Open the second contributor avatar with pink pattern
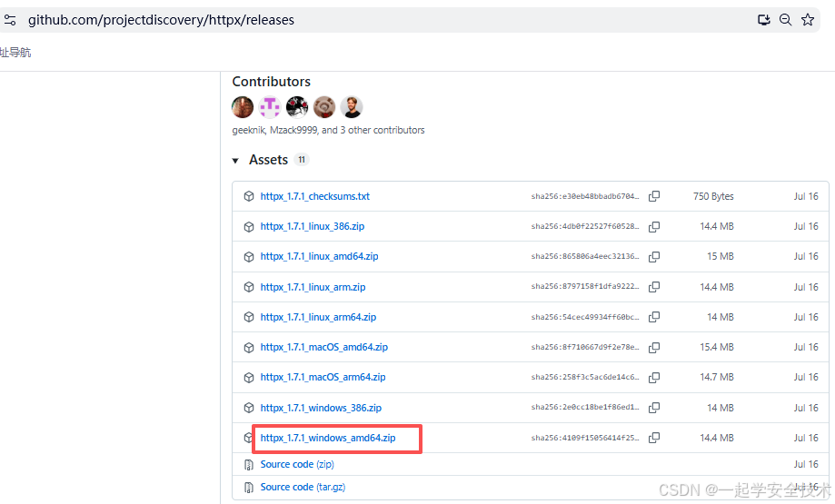This screenshot has width=835, height=504. pos(270,107)
